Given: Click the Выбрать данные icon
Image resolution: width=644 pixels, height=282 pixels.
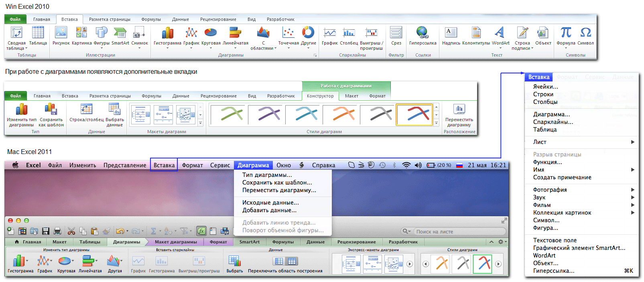Looking at the screenshot, I should point(114,109).
